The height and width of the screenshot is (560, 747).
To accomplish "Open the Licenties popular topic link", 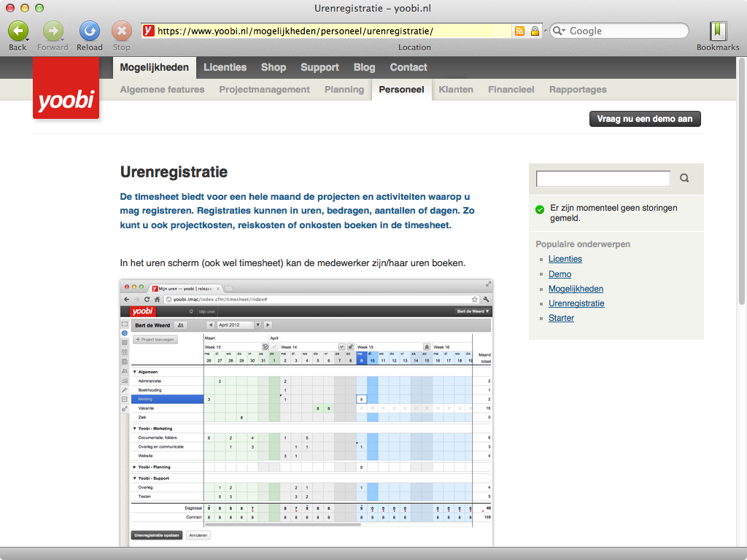I will (x=565, y=259).
